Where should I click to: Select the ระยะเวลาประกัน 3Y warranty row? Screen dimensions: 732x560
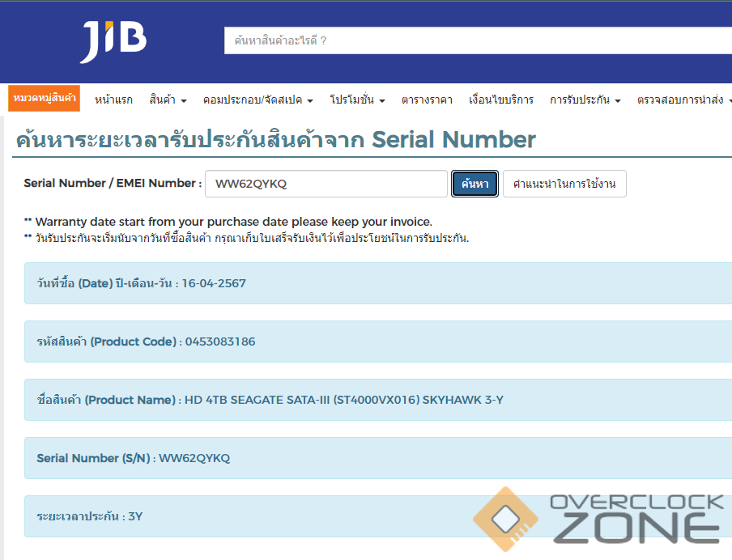tap(378, 516)
